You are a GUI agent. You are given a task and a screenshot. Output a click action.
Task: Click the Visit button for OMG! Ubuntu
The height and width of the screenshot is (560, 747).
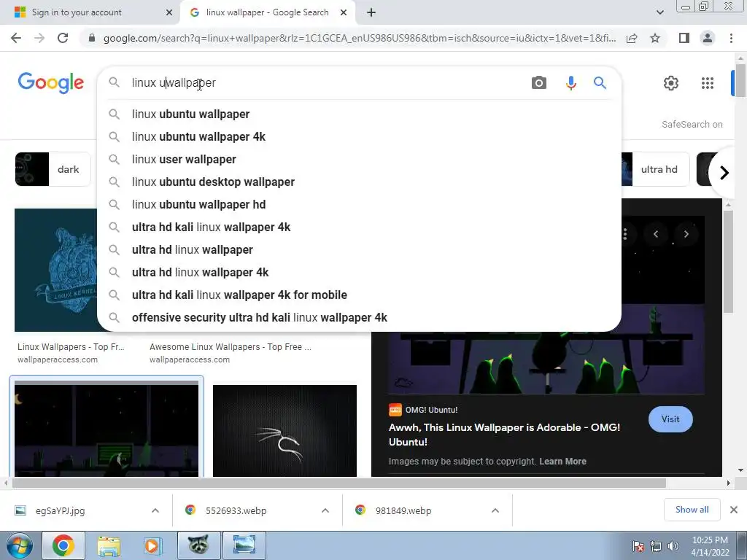[x=670, y=419]
